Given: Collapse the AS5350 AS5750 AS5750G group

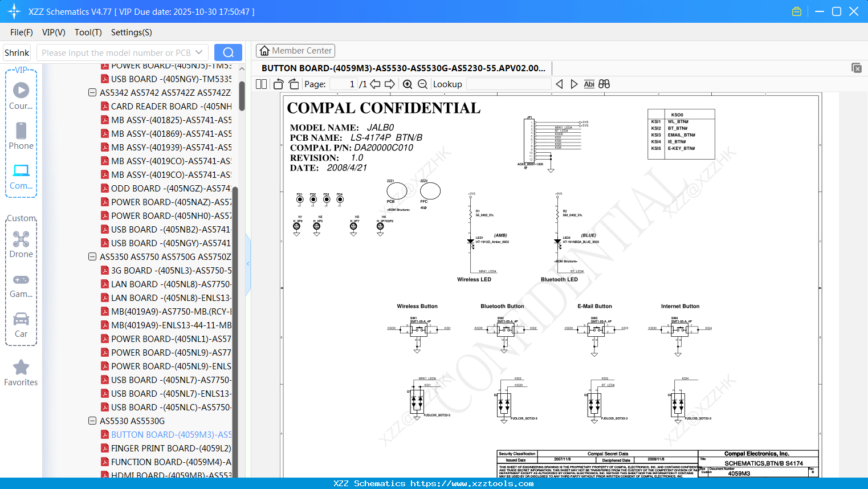Looking at the screenshot, I should pos(92,256).
